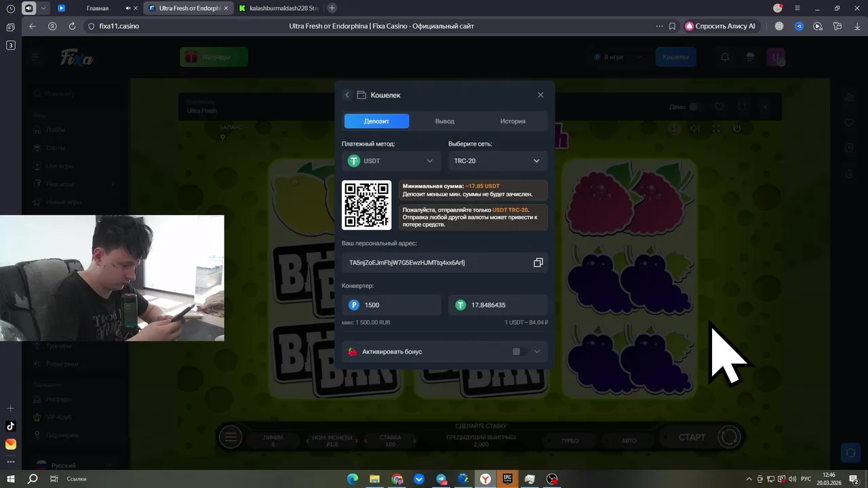Close the Кошелек wallet dialog
This screenshot has width=868, height=488.
pyautogui.click(x=540, y=95)
